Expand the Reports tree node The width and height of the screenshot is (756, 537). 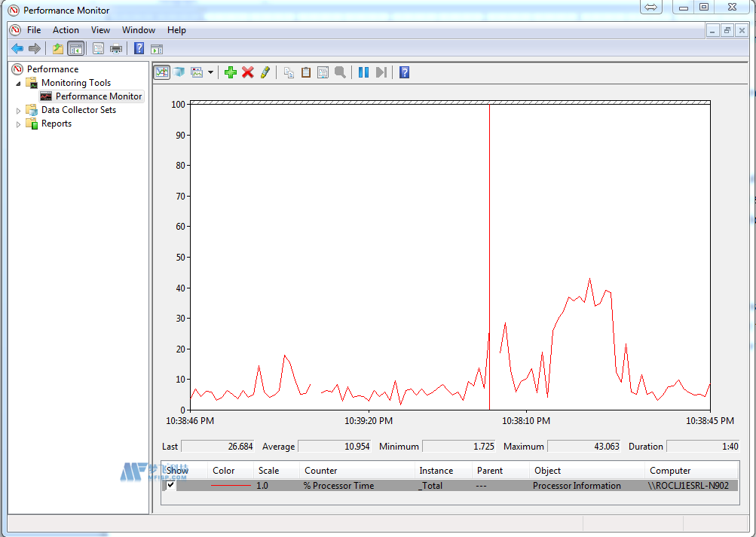pyautogui.click(x=19, y=124)
